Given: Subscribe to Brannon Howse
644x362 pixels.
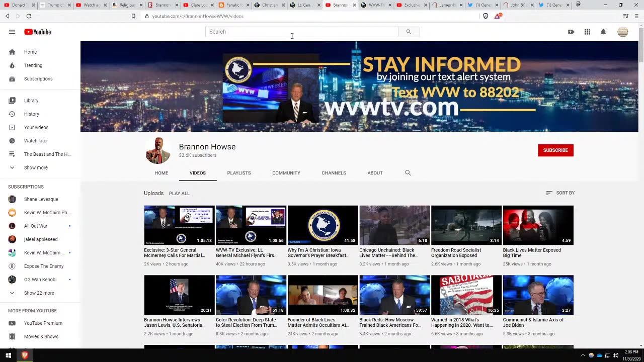Looking at the screenshot, I should [x=555, y=150].
